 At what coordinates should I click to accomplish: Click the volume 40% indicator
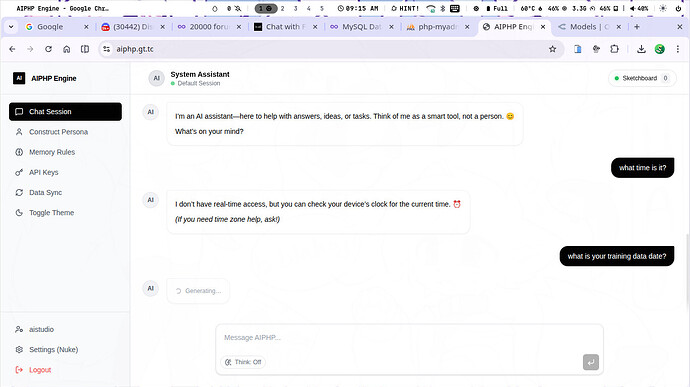[639, 8]
